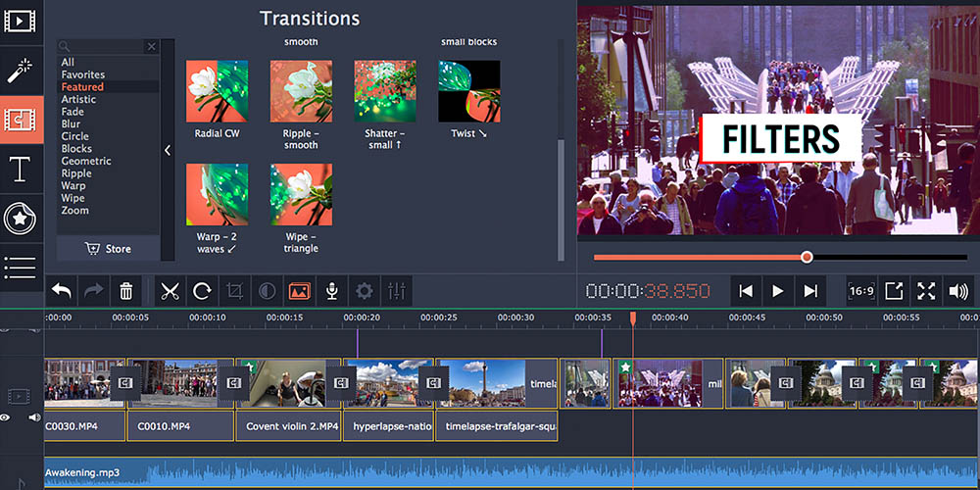Clear the transitions search field
The image size is (980, 490).
pyautogui.click(x=152, y=47)
